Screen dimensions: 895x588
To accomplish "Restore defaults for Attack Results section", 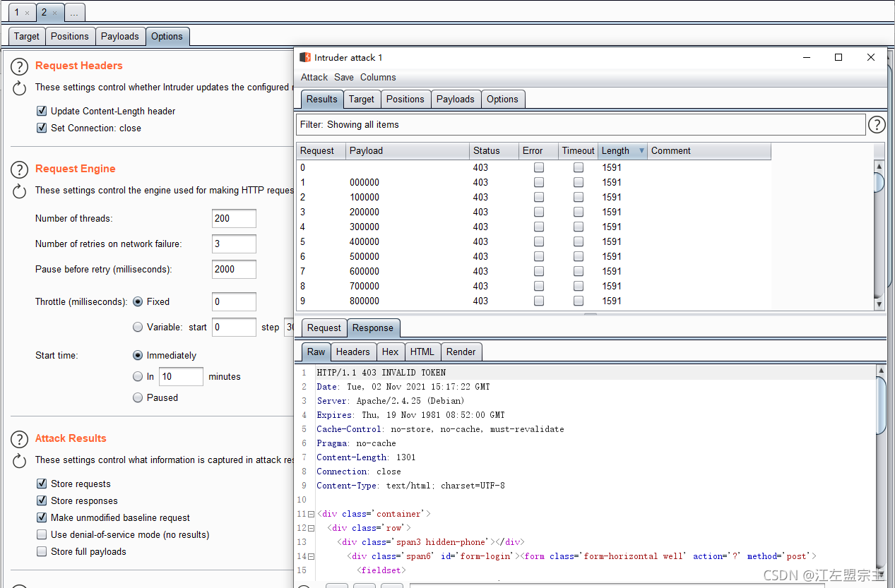I will coord(19,460).
